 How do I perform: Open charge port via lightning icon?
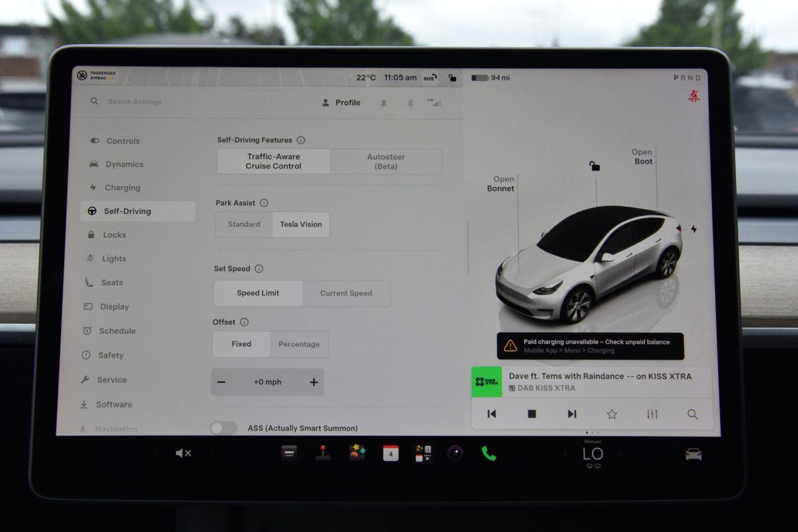694,229
